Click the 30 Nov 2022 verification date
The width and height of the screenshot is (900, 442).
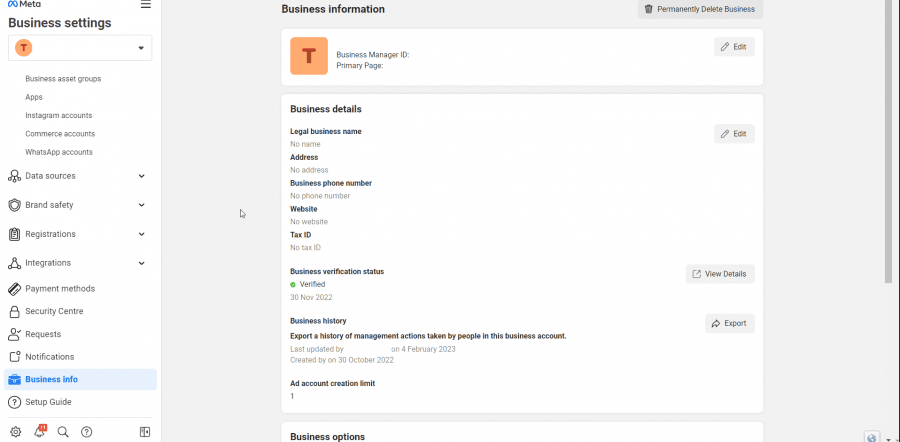(x=311, y=297)
